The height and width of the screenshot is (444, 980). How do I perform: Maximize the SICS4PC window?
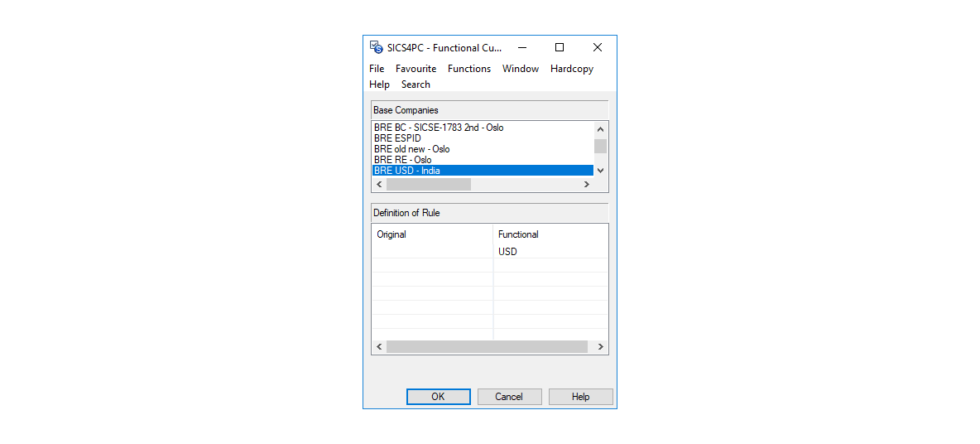[560, 47]
